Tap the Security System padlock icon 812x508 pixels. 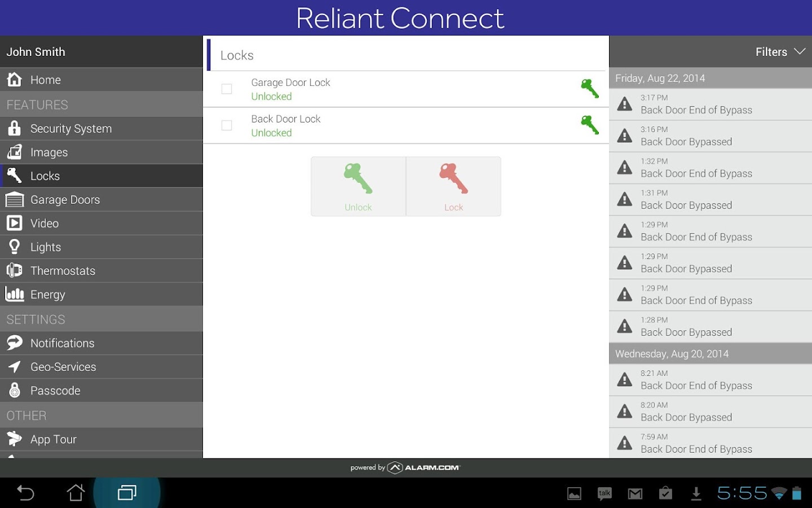click(x=15, y=128)
